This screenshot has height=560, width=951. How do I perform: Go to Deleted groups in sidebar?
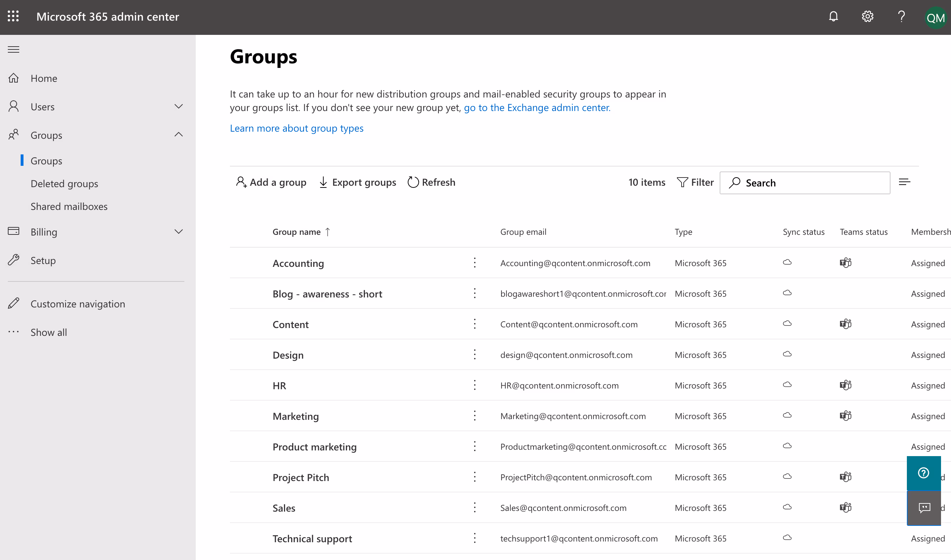point(64,184)
